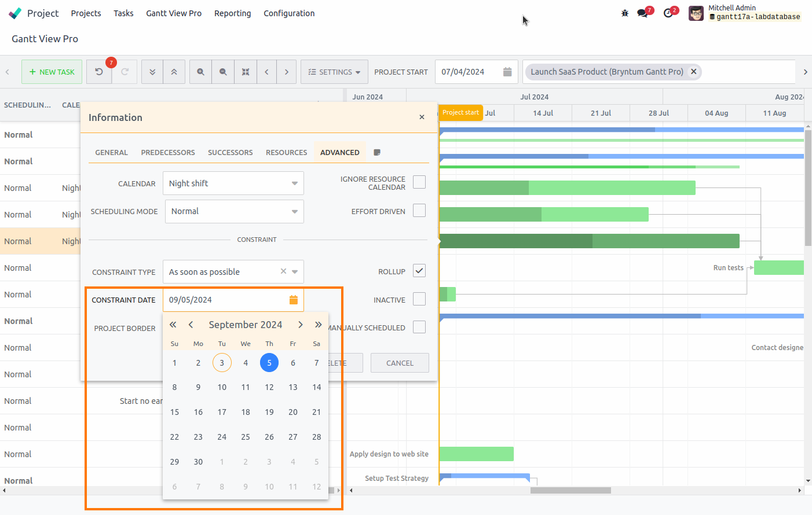Select September 19 in the date picker

click(269, 412)
